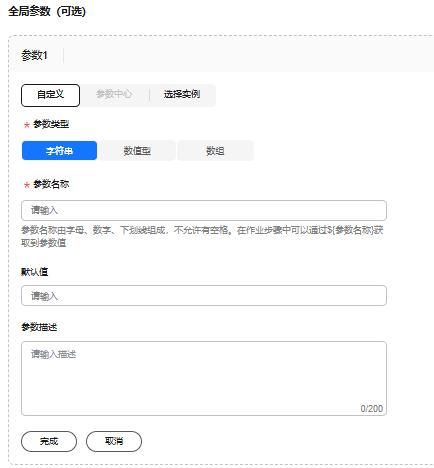
Task: Click the 取消 button
Action: 114,441
